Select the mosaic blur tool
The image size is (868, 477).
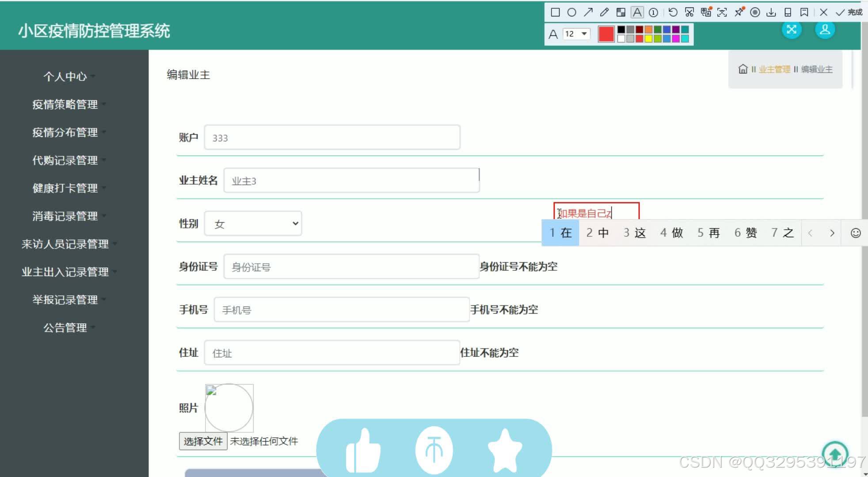tap(621, 12)
